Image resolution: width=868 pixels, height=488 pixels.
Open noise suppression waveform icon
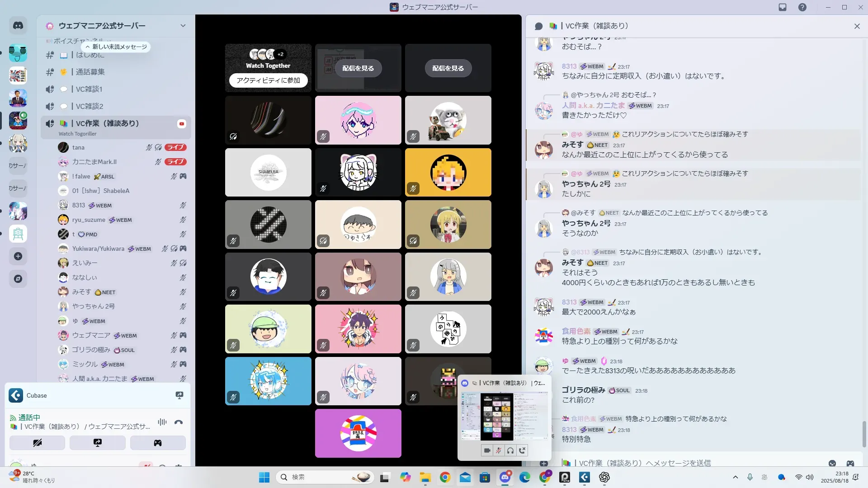click(x=162, y=422)
